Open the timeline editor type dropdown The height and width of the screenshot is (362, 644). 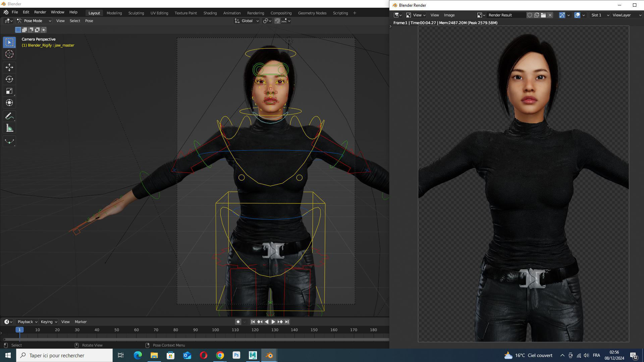[8, 322]
